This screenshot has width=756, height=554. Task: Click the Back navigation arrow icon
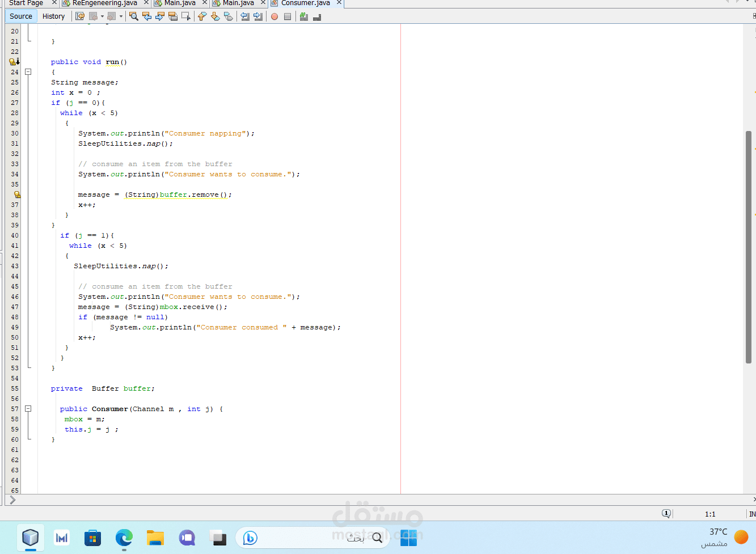94,16
